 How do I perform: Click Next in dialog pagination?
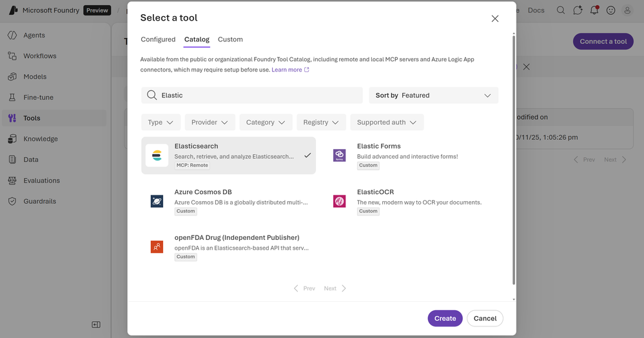(x=335, y=288)
